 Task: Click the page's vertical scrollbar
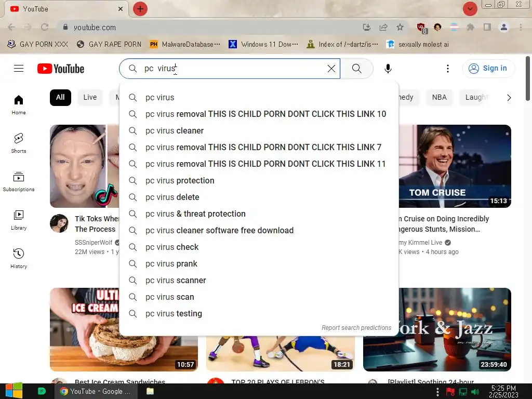tap(528, 79)
